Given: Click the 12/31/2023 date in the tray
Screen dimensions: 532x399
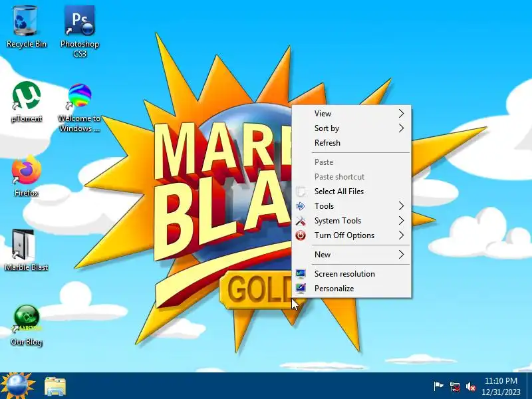Looking at the screenshot, I should (x=501, y=392).
